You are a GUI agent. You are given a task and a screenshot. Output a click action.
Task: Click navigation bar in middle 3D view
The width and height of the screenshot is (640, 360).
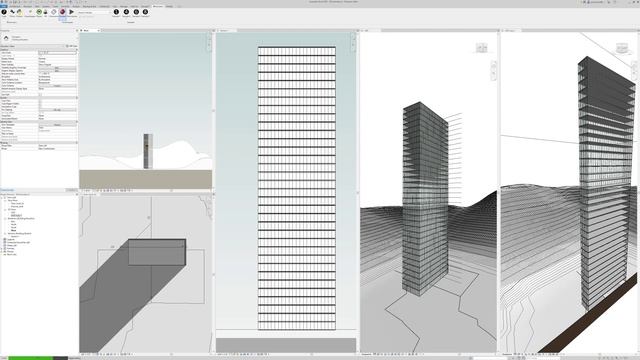click(493, 71)
